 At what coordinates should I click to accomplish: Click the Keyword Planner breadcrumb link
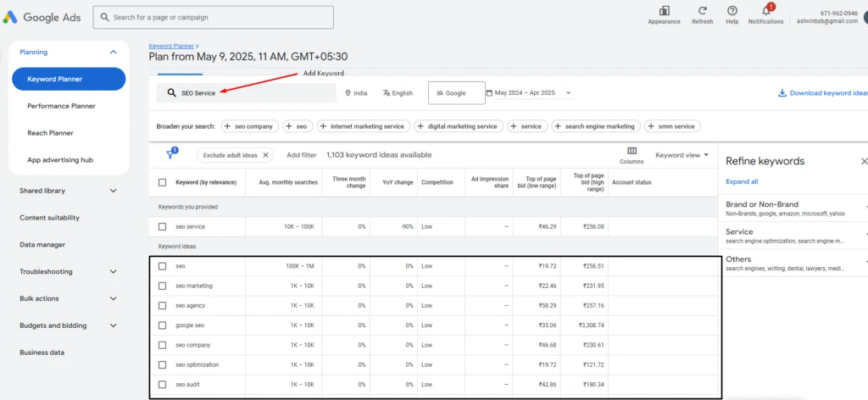tap(171, 47)
